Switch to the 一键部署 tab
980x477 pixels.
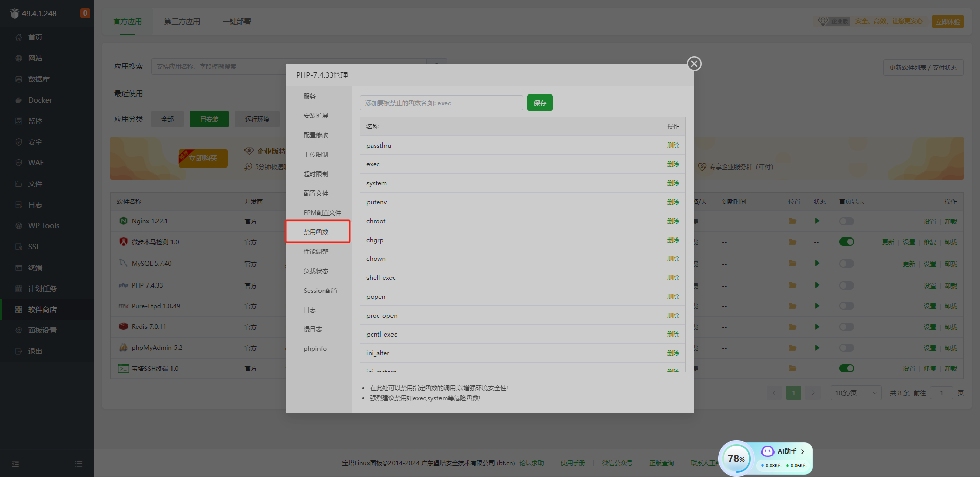[237, 21]
